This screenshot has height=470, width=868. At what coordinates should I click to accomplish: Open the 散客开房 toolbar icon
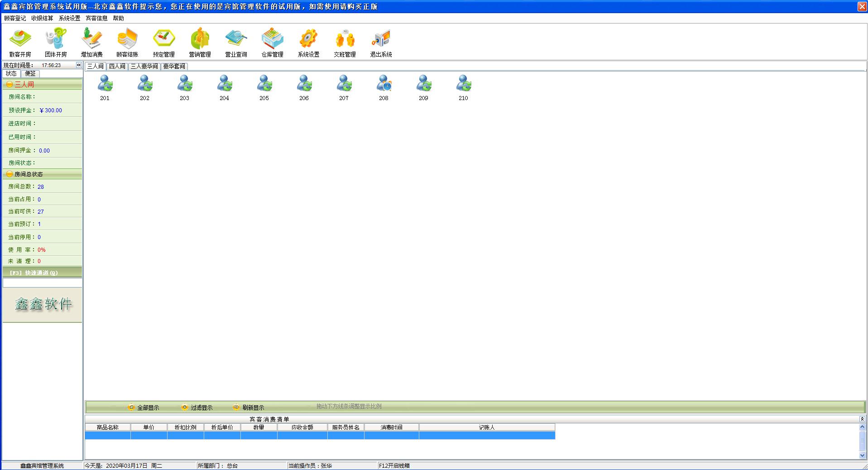tap(20, 43)
